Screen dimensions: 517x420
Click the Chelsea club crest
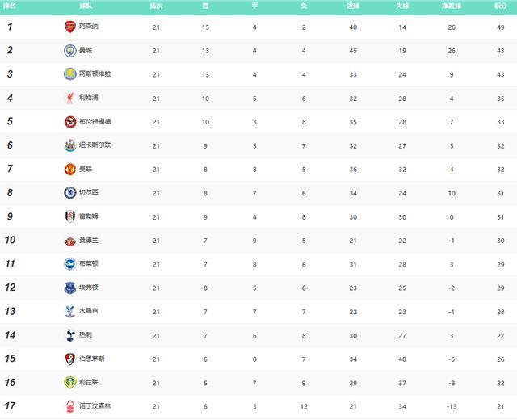coord(69,193)
